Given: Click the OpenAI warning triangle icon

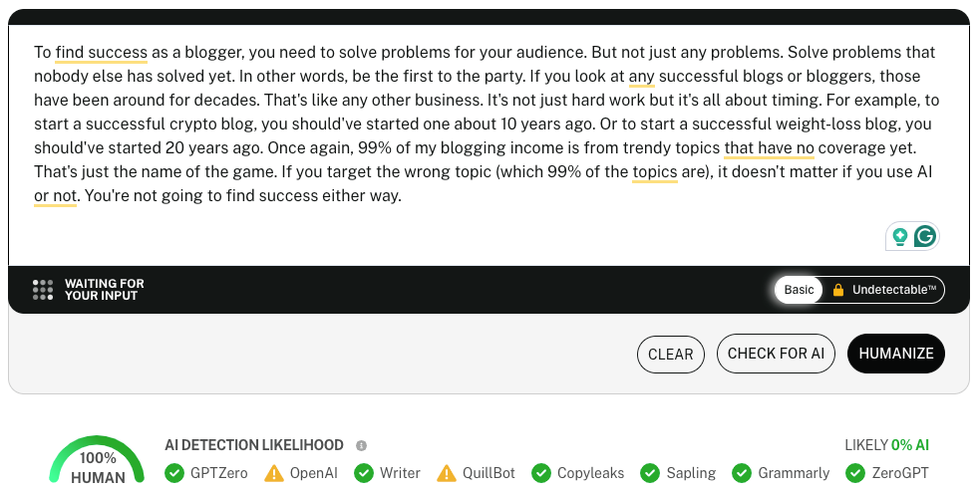Looking at the screenshot, I should point(274,473).
